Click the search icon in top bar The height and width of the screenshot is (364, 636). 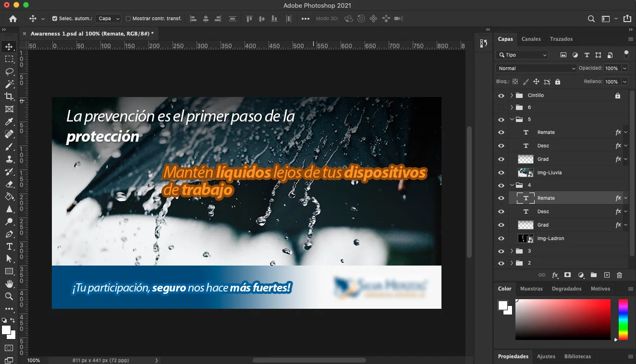pos(591,19)
